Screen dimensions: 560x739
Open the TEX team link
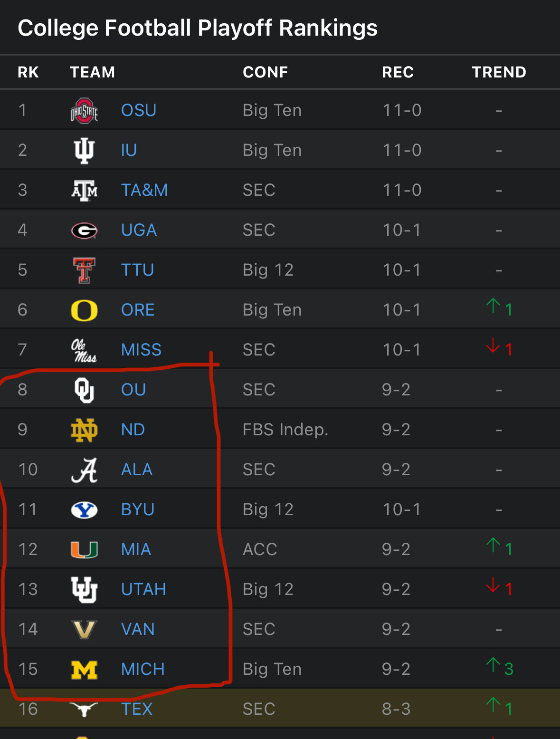click(x=137, y=709)
